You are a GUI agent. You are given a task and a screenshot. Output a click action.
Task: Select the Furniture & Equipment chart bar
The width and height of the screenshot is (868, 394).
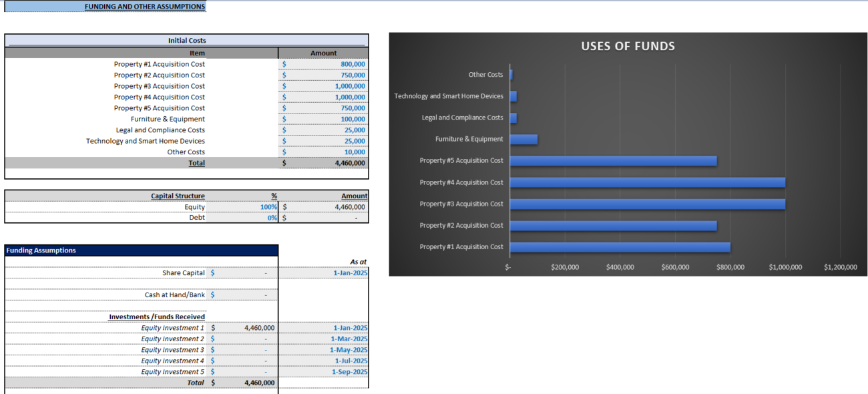523,139
